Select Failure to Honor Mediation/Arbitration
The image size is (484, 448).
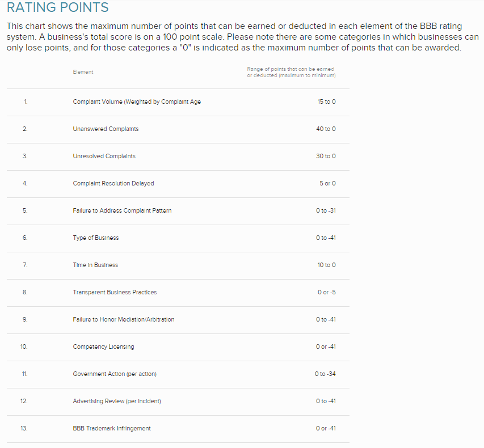tap(124, 320)
